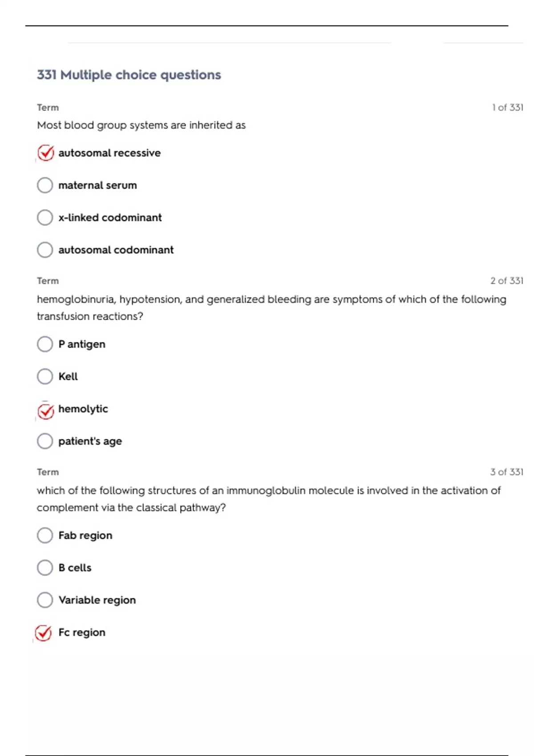Click the 'Most blood group systems' question text
The width and height of the screenshot is (534, 756).
coord(141,125)
